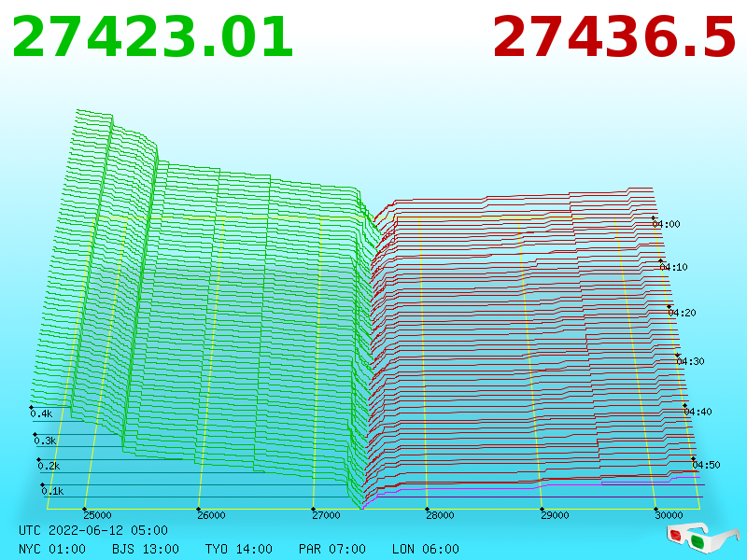Select the 04:20 time marker

point(682,313)
